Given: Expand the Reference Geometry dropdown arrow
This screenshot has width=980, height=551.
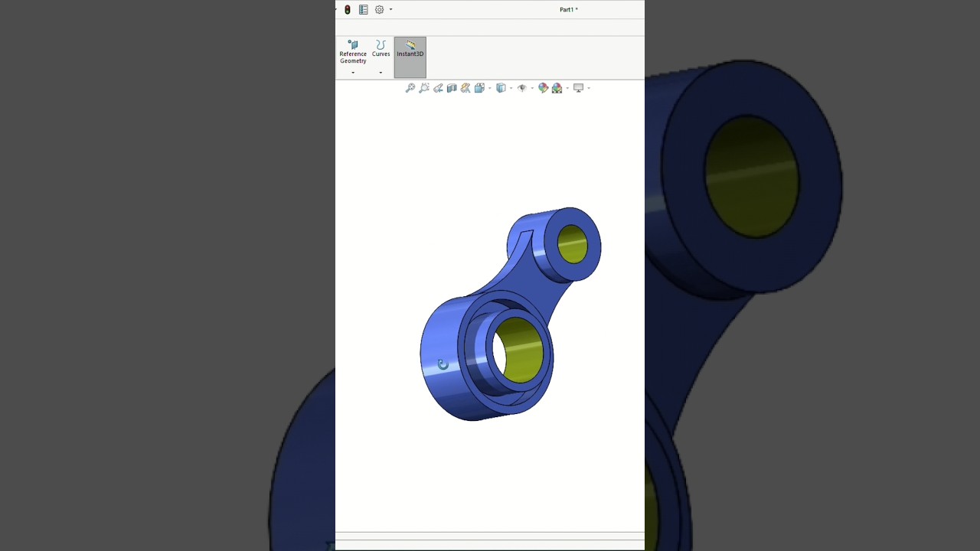Looking at the screenshot, I should (x=353, y=73).
